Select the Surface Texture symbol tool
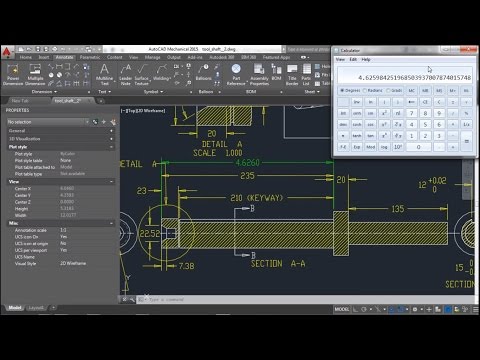Screen dimensions: 480x360 142,75
